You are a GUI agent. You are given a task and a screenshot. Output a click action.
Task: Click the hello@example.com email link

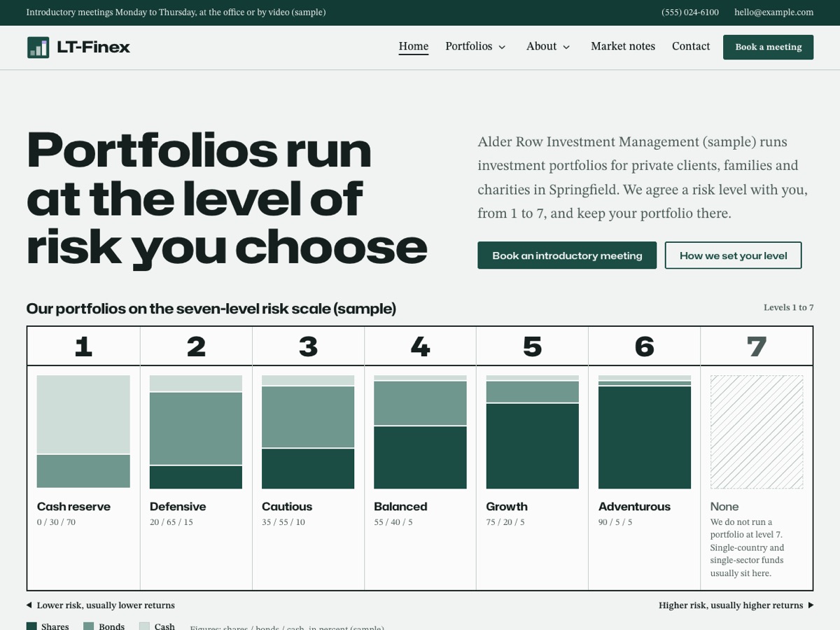(773, 12)
